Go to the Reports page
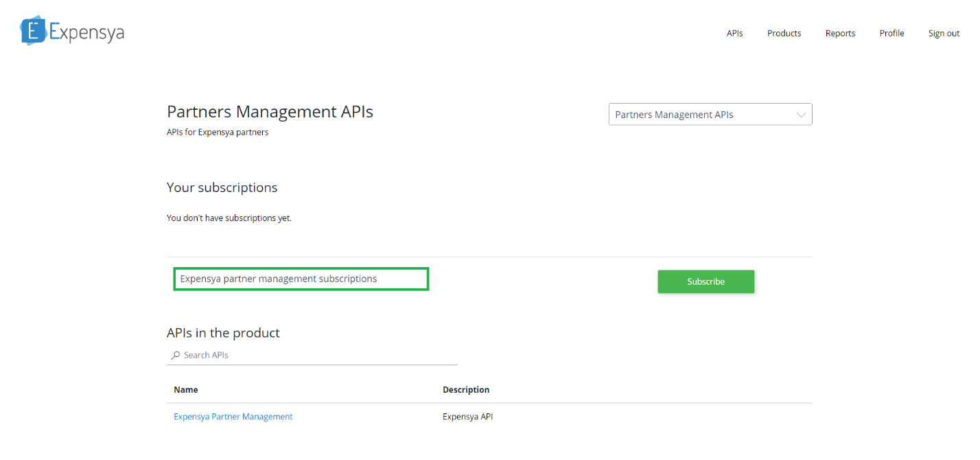This screenshot has width=980, height=460. tap(840, 33)
